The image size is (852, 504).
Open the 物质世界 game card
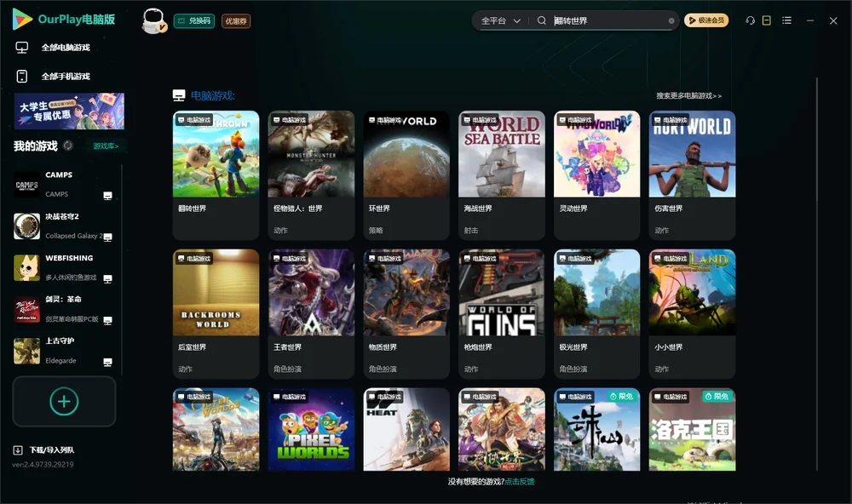406,313
